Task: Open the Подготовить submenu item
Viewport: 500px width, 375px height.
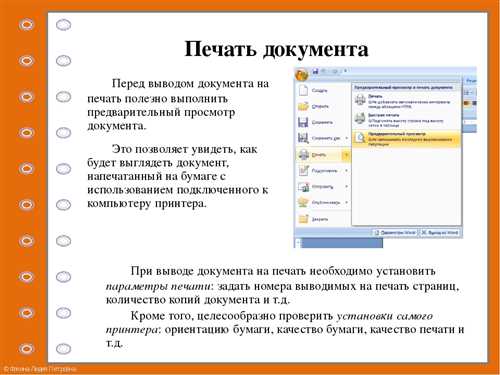Action: (x=322, y=171)
